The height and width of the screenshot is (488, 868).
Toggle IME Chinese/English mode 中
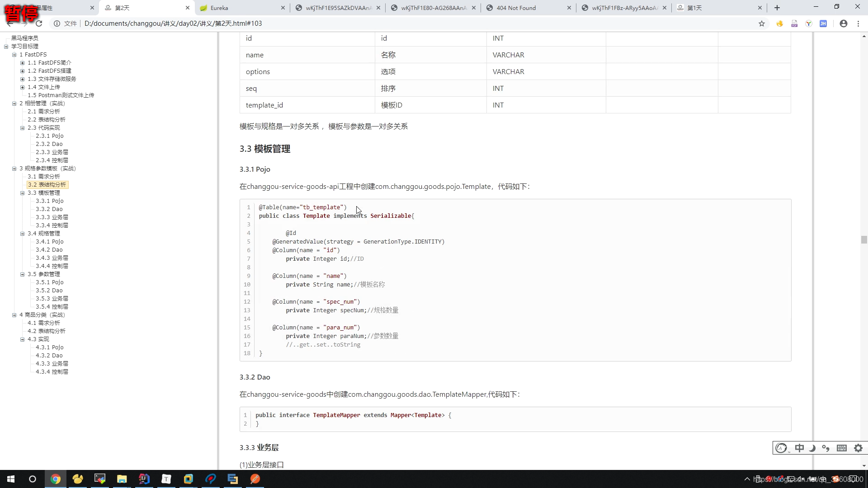coord(799,448)
